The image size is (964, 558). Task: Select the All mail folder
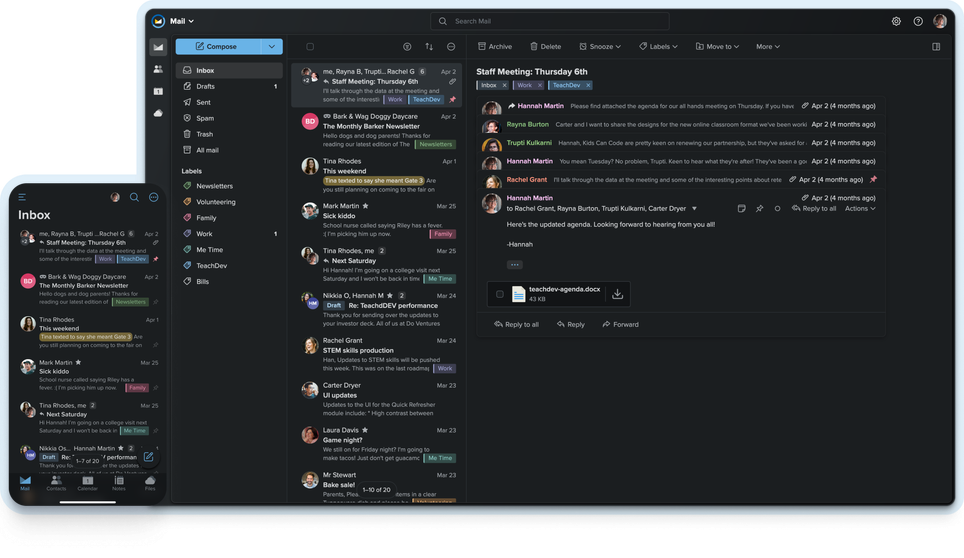click(229, 151)
